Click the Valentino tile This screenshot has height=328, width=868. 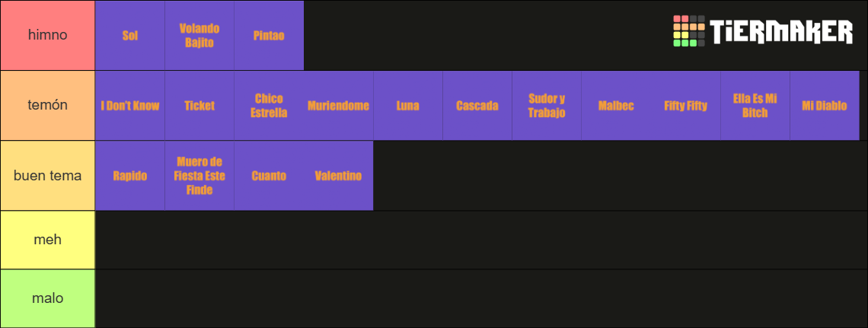338,176
